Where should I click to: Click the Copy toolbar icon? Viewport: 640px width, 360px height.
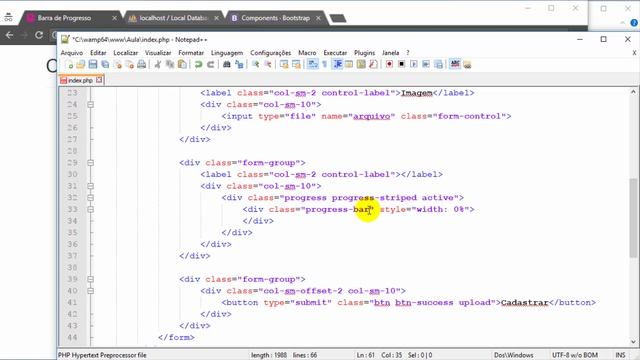(x=170, y=64)
